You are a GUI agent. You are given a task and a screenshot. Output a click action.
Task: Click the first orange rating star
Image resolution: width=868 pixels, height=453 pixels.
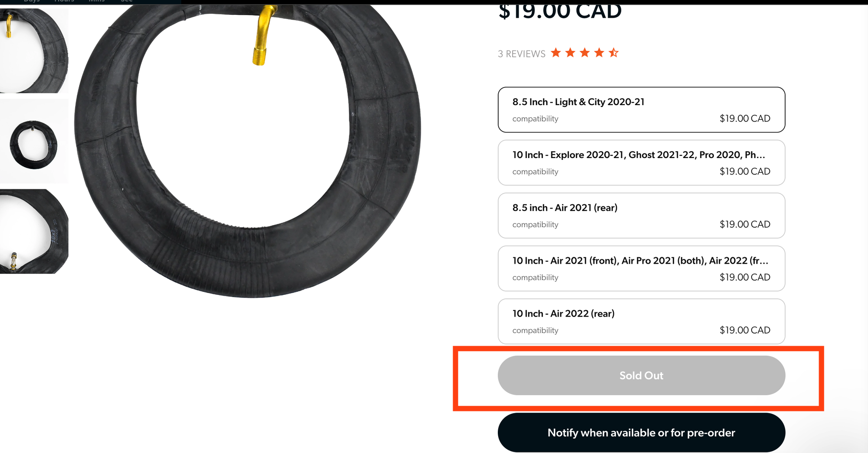pos(556,53)
